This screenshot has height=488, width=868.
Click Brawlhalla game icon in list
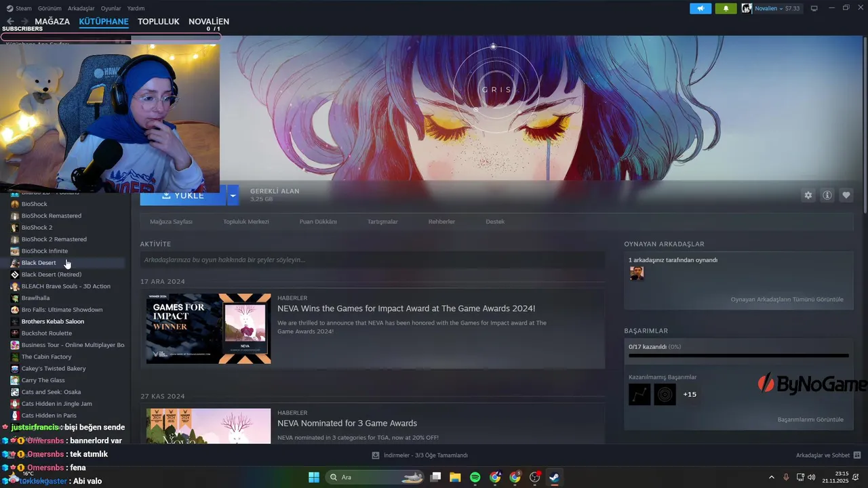click(x=15, y=298)
